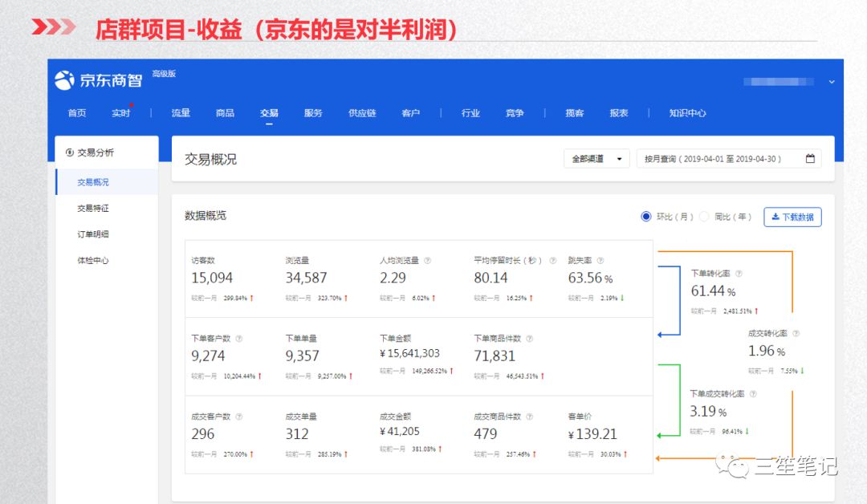Open the 首页 nav tab
This screenshot has width=867, height=504.
point(77,112)
